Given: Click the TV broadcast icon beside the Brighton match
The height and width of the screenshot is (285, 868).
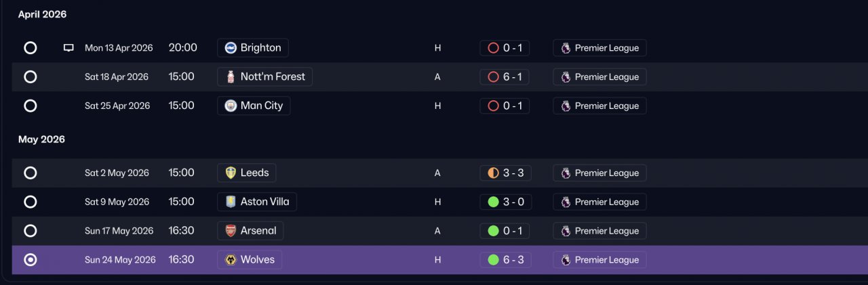Looking at the screenshot, I should (x=68, y=48).
